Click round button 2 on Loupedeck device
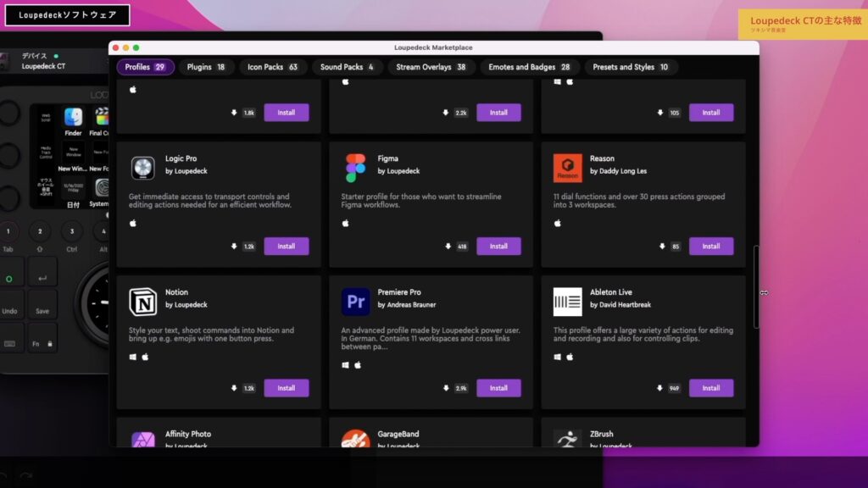Image resolution: width=868 pixels, height=488 pixels. coord(40,231)
